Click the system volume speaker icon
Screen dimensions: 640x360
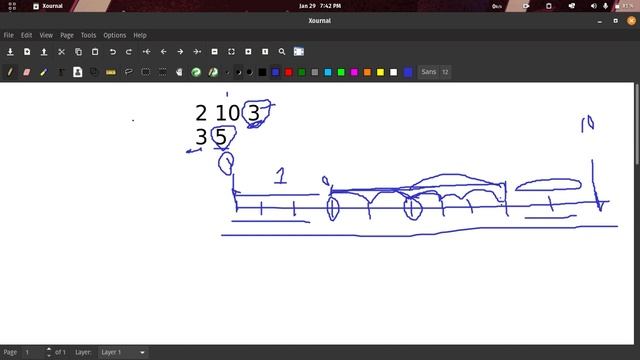point(593,6)
